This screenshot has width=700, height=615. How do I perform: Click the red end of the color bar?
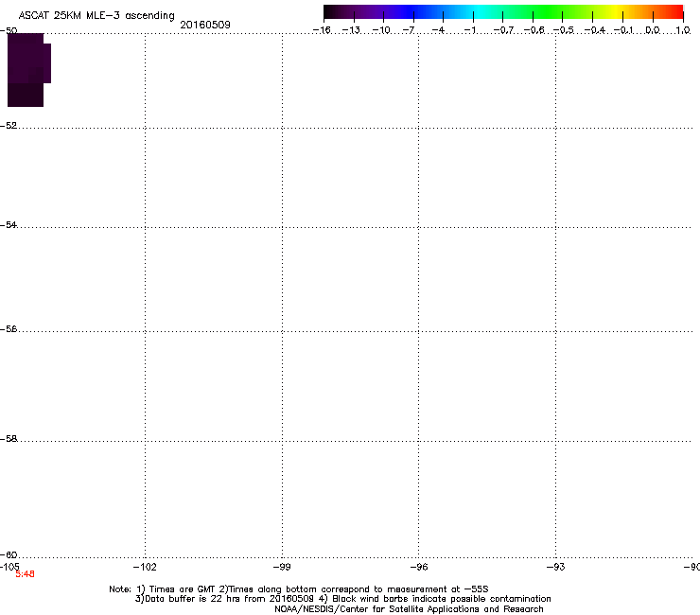click(x=674, y=12)
